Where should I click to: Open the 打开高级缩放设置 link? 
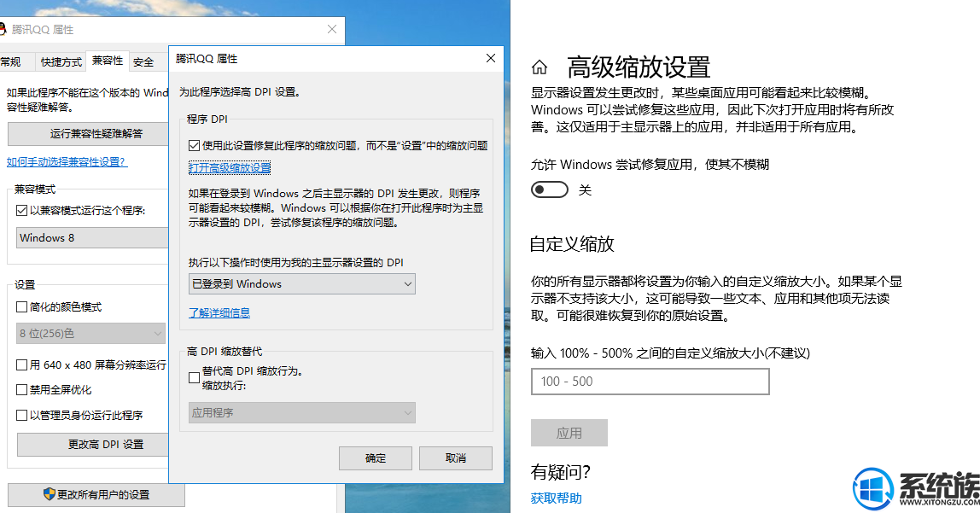(x=230, y=167)
